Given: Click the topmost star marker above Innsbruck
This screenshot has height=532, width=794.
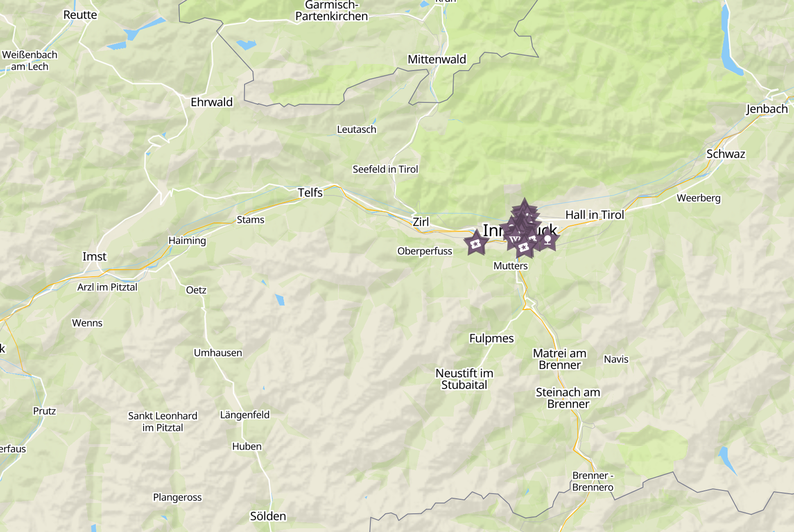Looking at the screenshot, I should [524, 208].
